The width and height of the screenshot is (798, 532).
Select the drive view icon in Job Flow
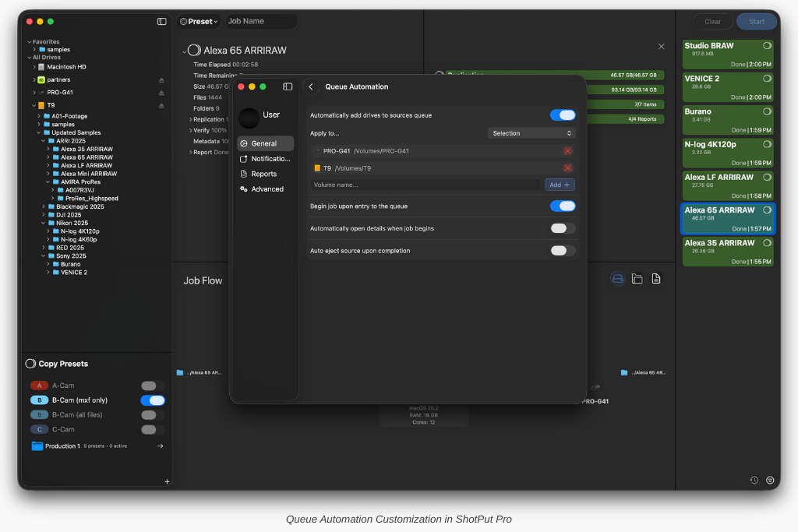[617, 279]
